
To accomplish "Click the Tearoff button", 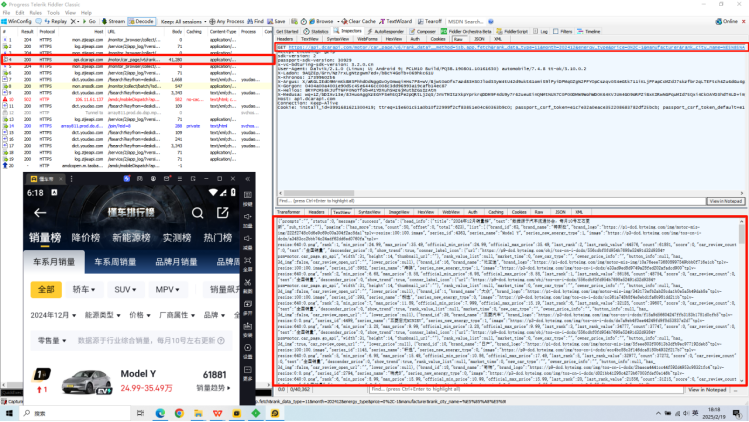I will [430, 22].
